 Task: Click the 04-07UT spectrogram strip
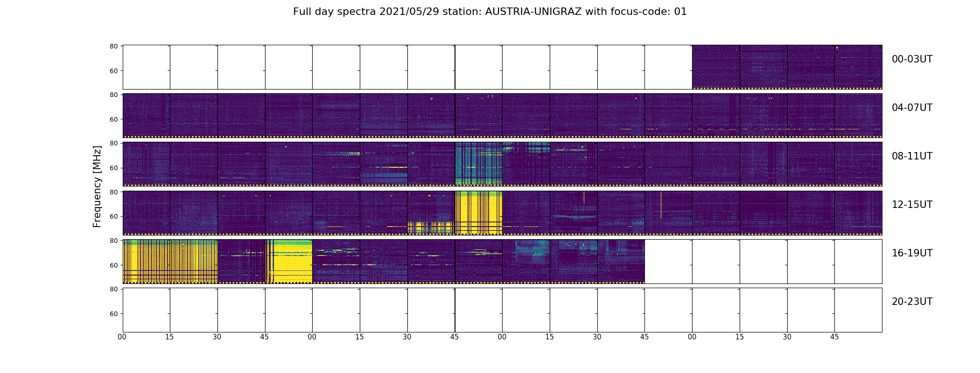coord(502,116)
